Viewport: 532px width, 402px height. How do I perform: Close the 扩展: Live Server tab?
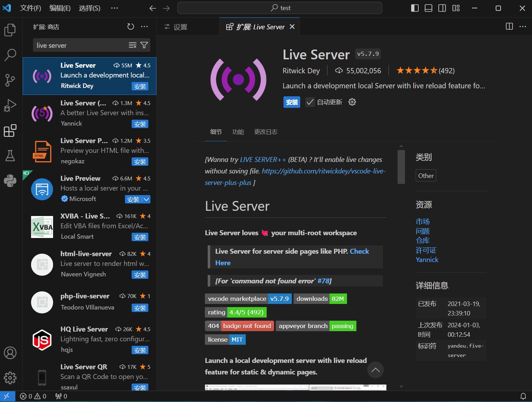coord(292,27)
